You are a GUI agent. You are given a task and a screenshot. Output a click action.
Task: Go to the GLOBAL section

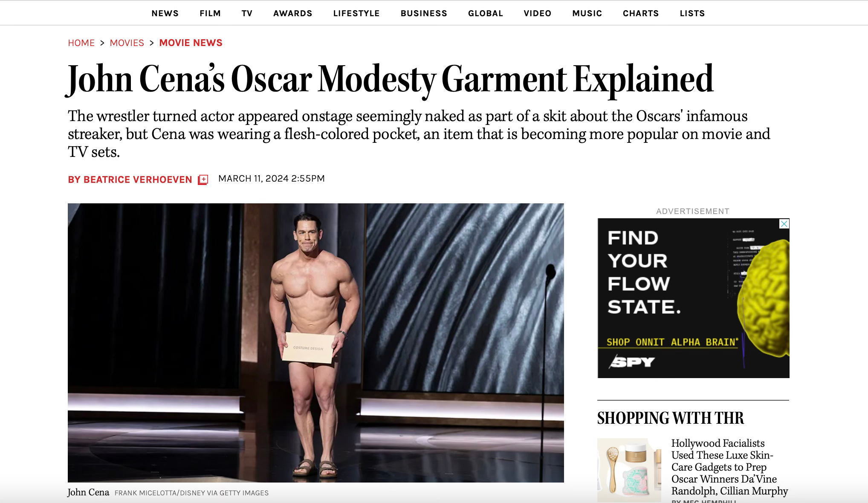(486, 13)
